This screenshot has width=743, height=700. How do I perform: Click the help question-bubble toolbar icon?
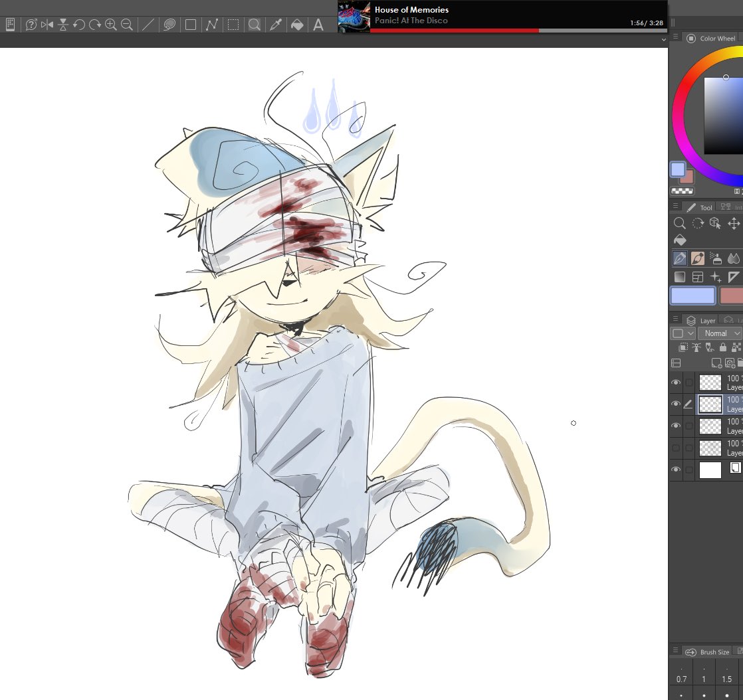(31, 25)
